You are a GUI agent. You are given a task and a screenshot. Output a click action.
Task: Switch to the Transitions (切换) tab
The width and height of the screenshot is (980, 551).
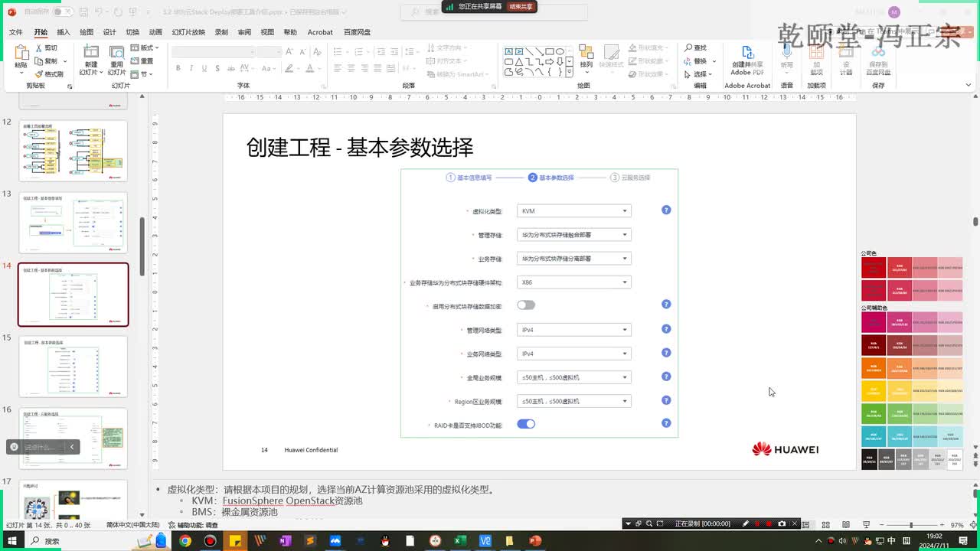click(132, 32)
